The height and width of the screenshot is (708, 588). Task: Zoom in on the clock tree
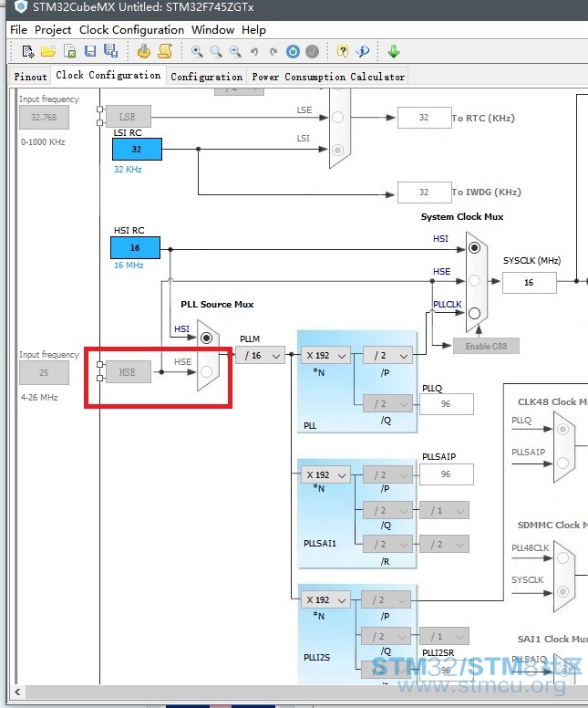(197, 51)
